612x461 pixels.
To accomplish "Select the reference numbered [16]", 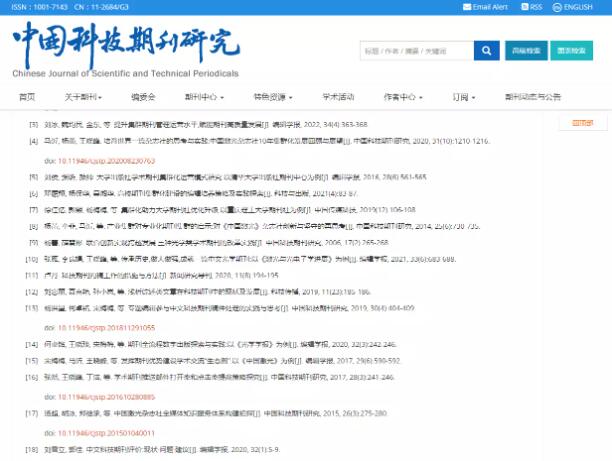I will 210,377.
